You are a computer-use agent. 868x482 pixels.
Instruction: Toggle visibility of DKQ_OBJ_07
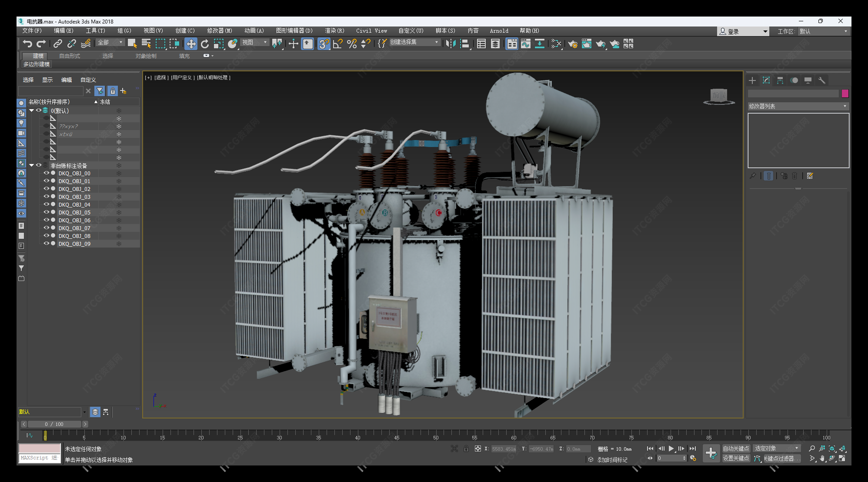click(47, 228)
